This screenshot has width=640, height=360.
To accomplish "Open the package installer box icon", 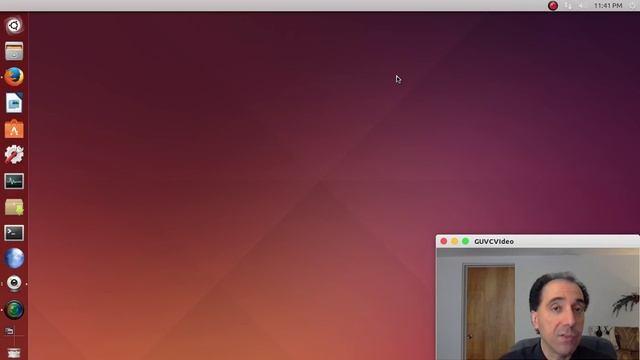I will (x=14, y=207).
